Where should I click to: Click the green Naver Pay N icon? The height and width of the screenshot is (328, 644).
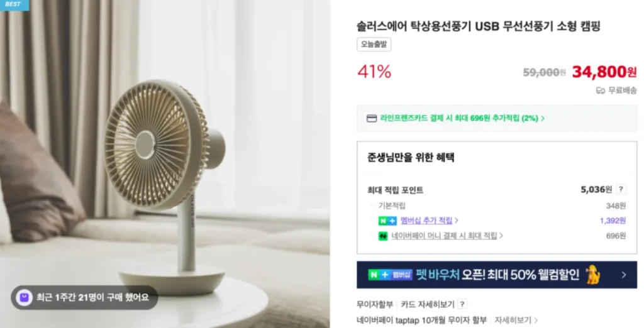point(383,236)
